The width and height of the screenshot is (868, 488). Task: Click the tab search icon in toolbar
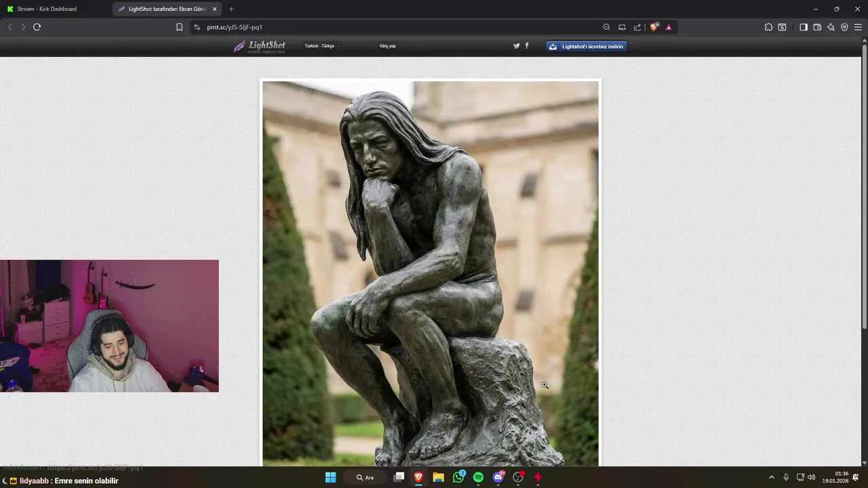[x=782, y=27]
